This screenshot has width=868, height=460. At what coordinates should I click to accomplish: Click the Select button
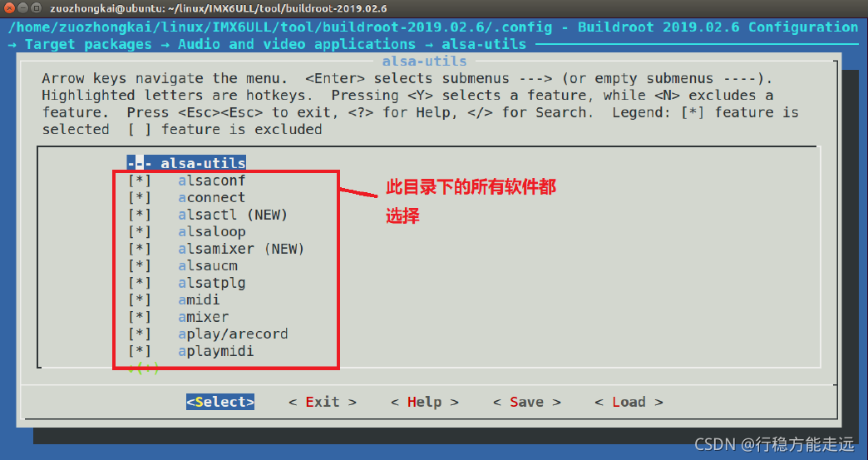point(220,402)
